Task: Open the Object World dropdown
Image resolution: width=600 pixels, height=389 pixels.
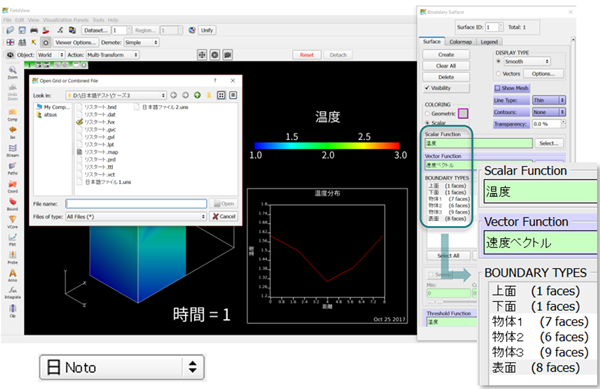Action: click(50, 55)
